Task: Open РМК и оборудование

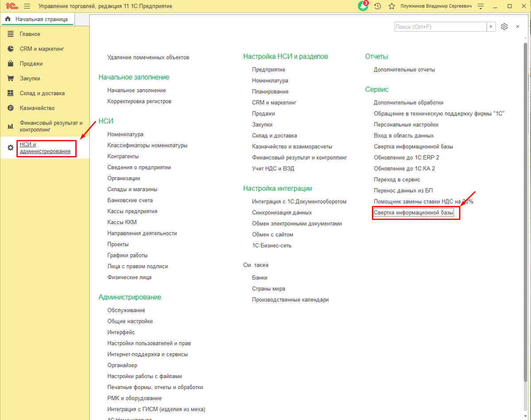Action: [x=135, y=398]
